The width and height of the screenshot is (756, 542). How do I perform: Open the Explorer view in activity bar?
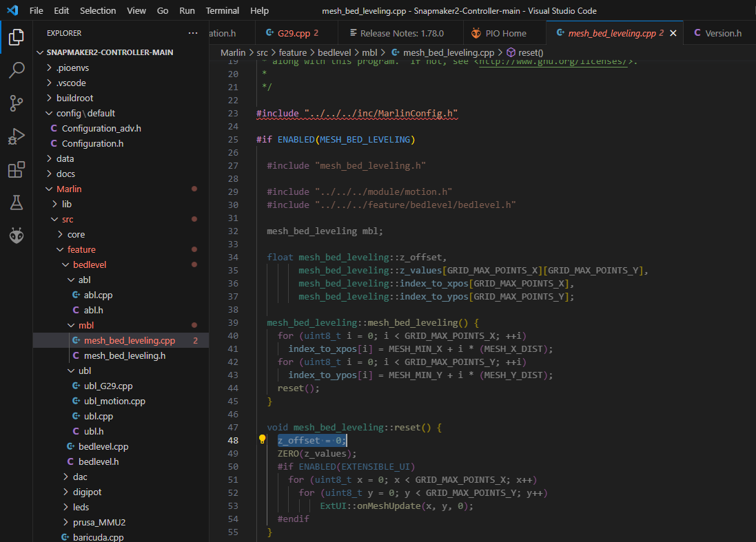(x=17, y=37)
